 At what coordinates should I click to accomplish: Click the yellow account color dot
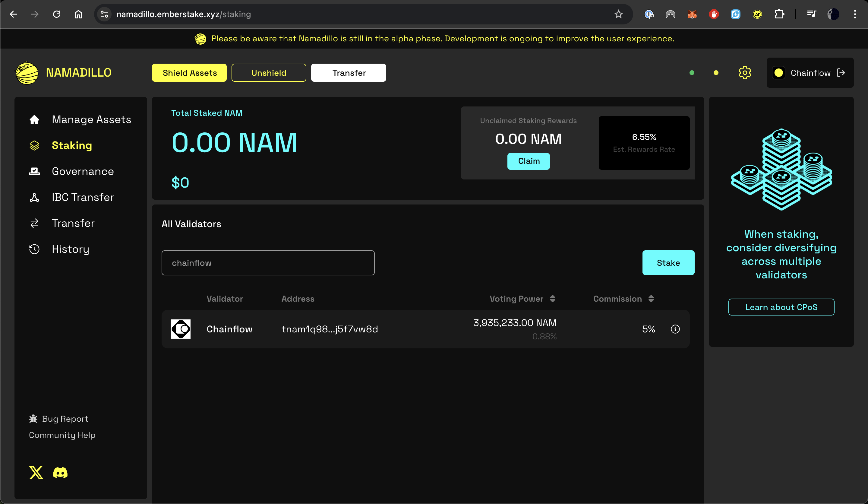(x=778, y=73)
